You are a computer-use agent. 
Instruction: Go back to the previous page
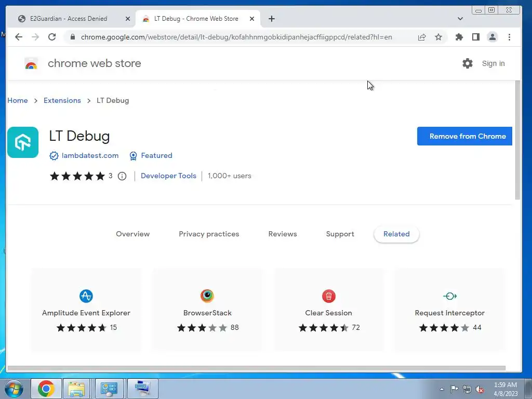[x=19, y=37]
